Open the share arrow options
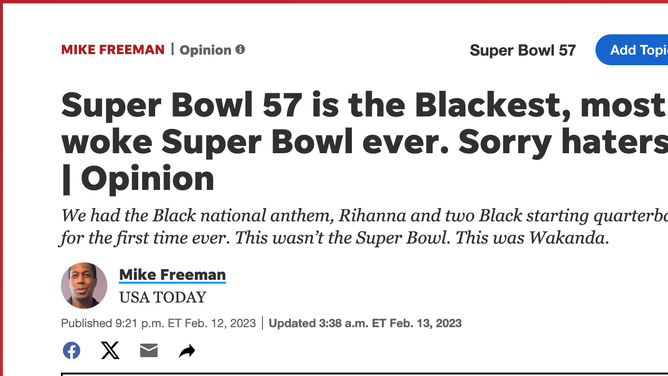Viewport: 668px width, 376px height. point(187,351)
